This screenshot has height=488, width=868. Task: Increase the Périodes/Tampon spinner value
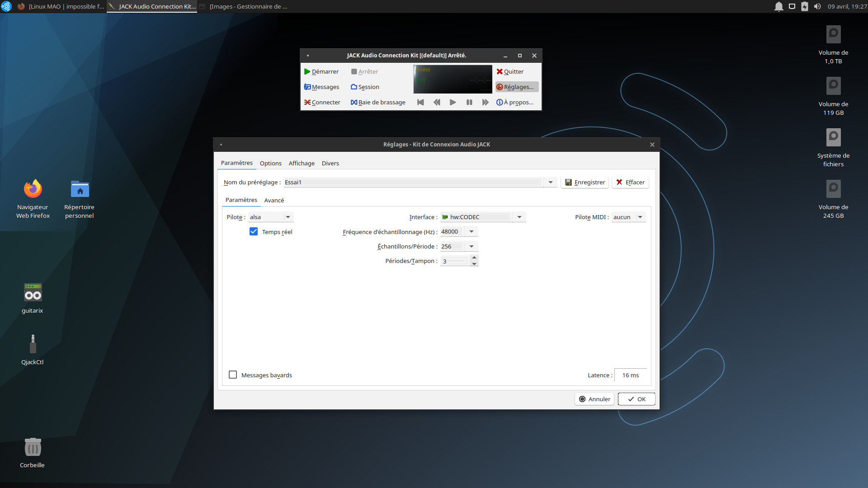tap(474, 258)
